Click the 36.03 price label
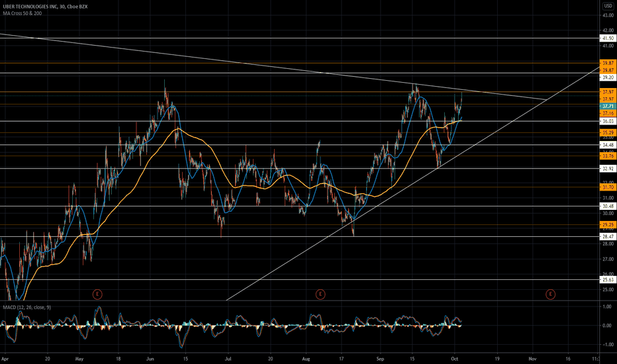 point(608,121)
